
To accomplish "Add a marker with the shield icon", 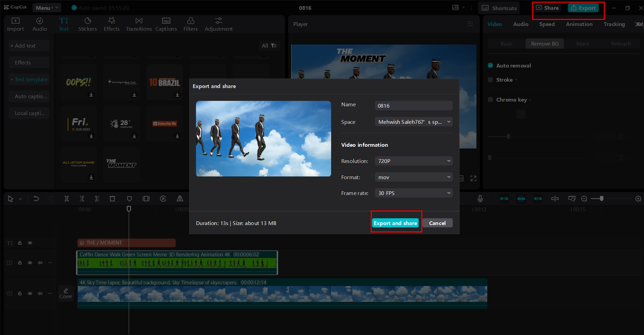I will pos(129,199).
